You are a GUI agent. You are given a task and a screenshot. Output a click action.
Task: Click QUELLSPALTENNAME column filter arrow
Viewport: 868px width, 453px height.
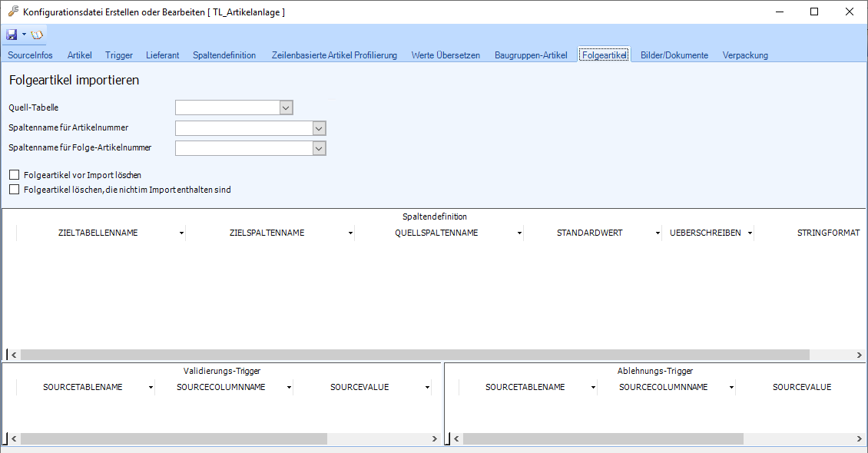click(519, 233)
